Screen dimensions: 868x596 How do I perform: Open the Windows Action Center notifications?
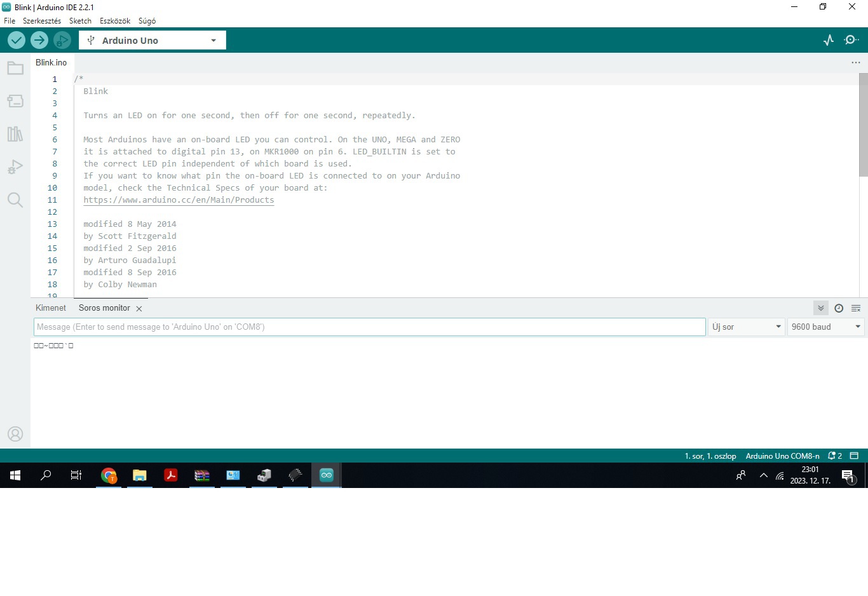click(x=848, y=475)
